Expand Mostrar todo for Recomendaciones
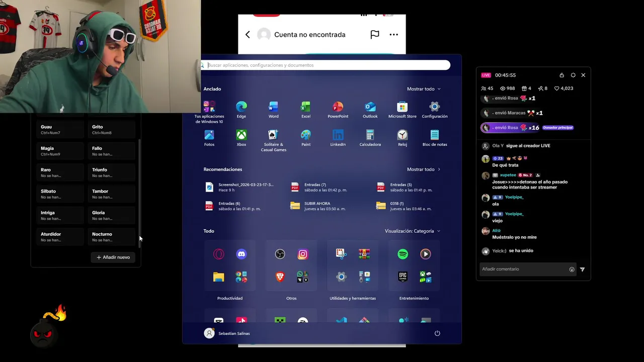644x362 pixels. 424,169
